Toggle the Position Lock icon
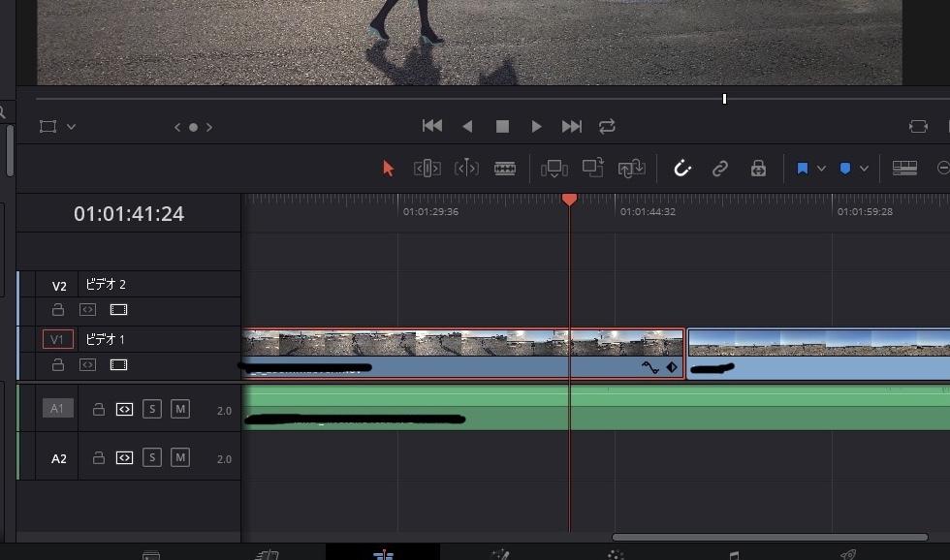Screen dimensions: 950x560 (x=758, y=169)
